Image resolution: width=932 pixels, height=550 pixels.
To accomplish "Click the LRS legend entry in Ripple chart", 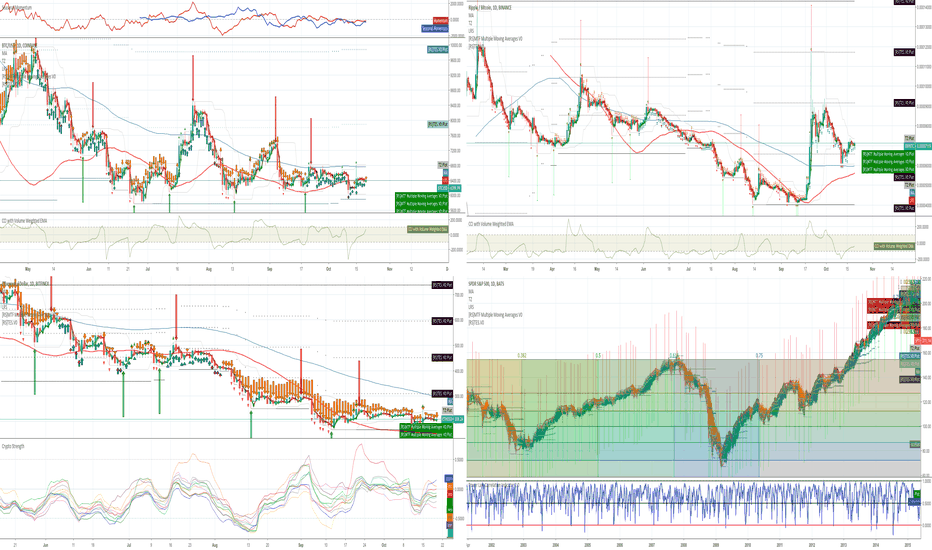I will coord(471,31).
